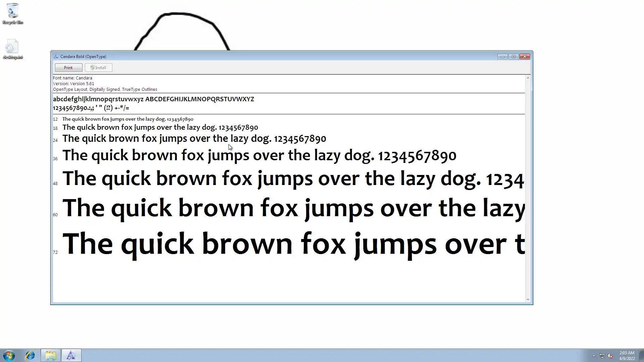
Task: Minimize the Candara Bold window
Action: (502, 57)
